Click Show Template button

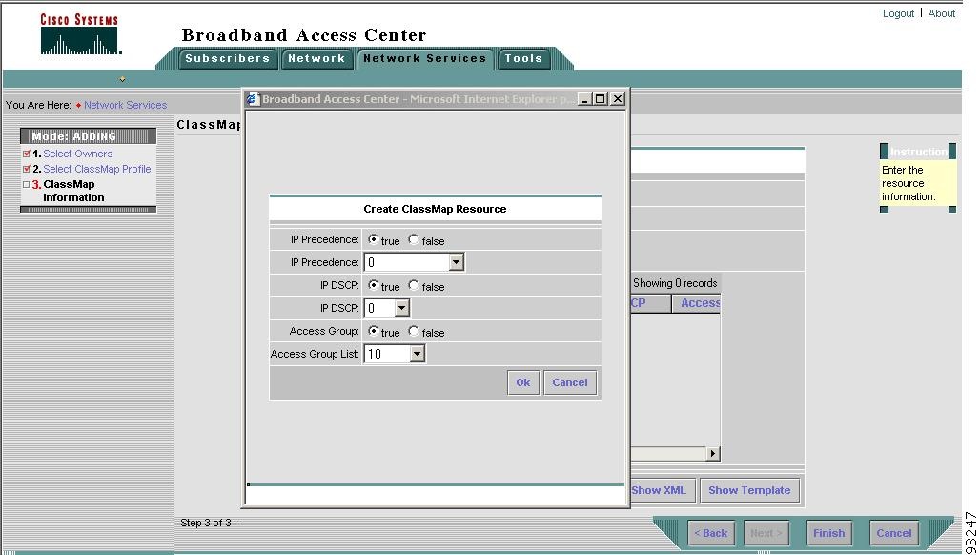(x=749, y=490)
